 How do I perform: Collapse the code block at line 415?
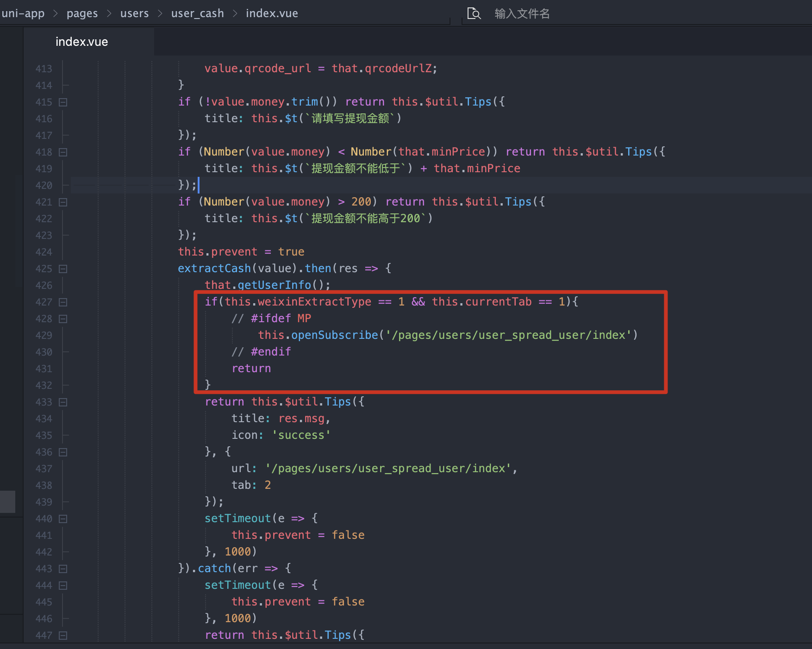coord(63,102)
